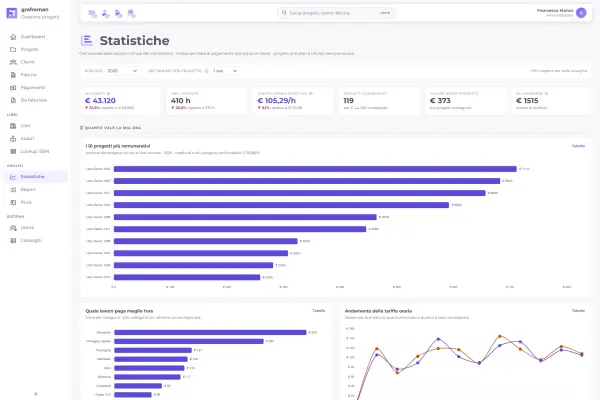Open the Periodo 2026 dropdown

[x=122, y=71]
